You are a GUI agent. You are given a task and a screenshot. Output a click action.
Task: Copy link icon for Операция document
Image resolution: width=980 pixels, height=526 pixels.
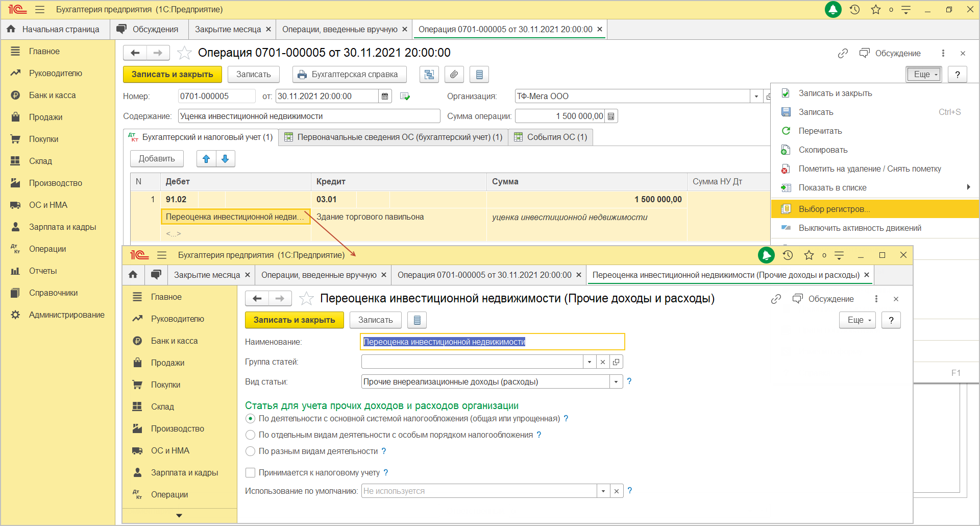point(843,53)
